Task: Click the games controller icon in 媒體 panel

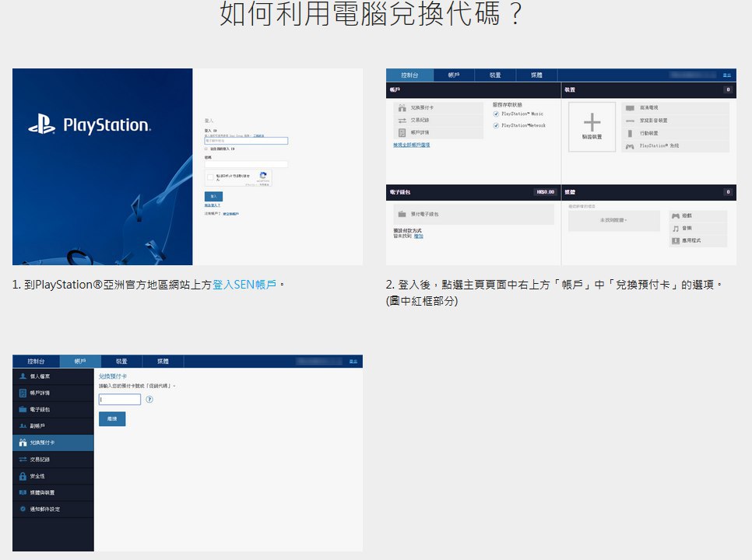Action: (x=676, y=216)
